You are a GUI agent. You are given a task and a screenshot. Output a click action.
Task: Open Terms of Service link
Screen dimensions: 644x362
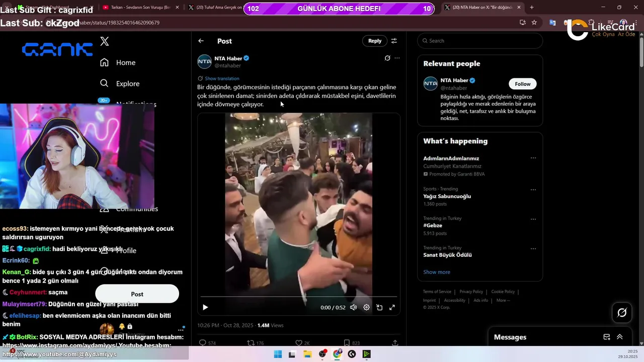coord(437,292)
